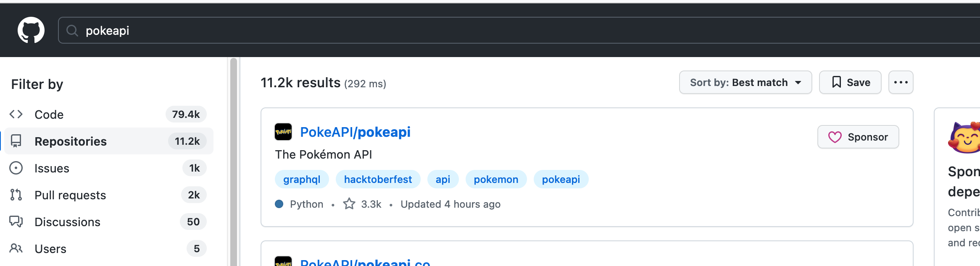Click the search magnifier icon
The height and width of the screenshot is (266, 980).
(x=72, y=31)
